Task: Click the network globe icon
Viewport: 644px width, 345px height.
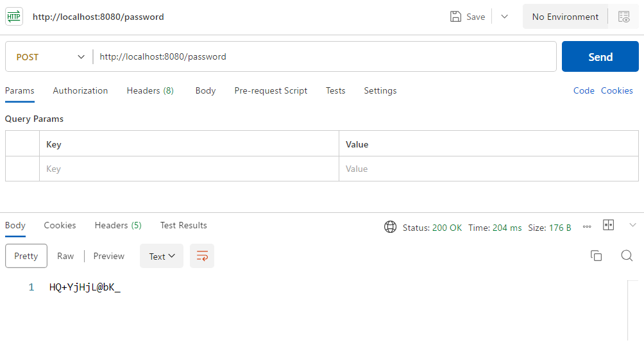Action: coord(390,227)
